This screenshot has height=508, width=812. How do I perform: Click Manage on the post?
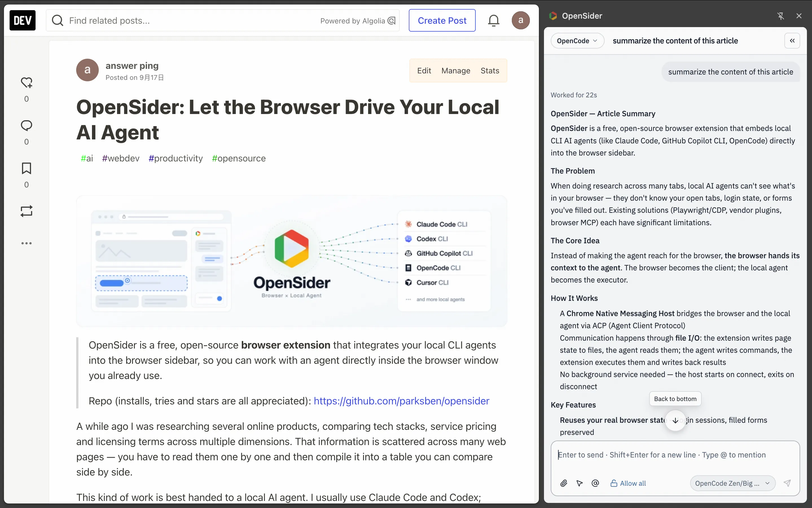(456, 71)
